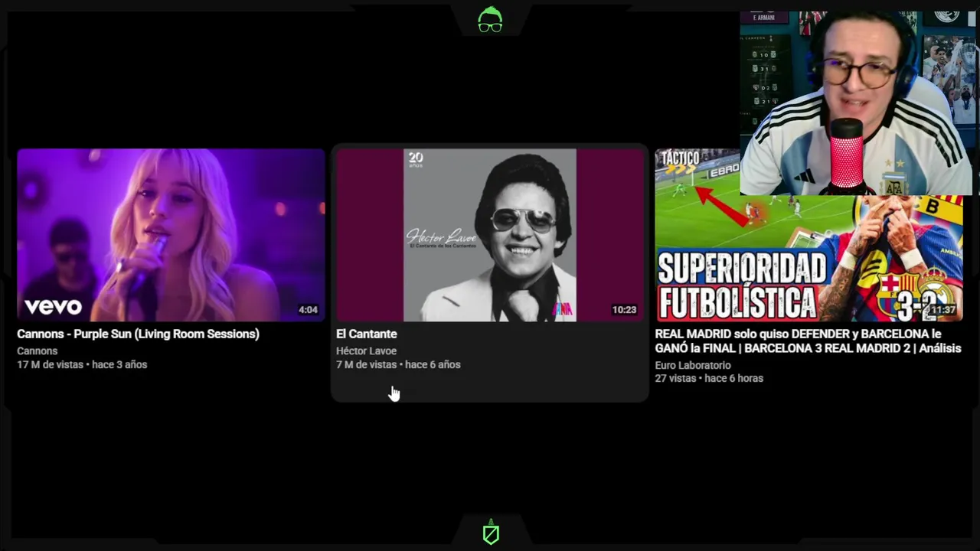Click the 10:23 duration badge
Viewport: 980px width, 551px height.
click(x=624, y=310)
